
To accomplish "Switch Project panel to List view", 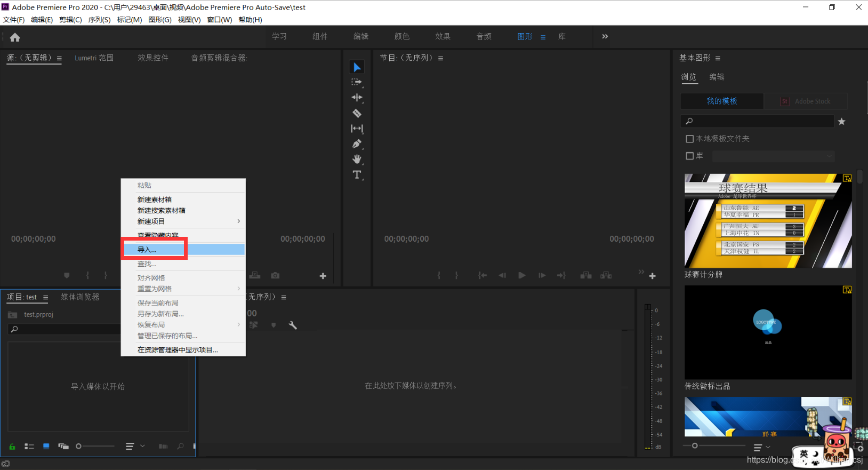I will pos(29,446).
